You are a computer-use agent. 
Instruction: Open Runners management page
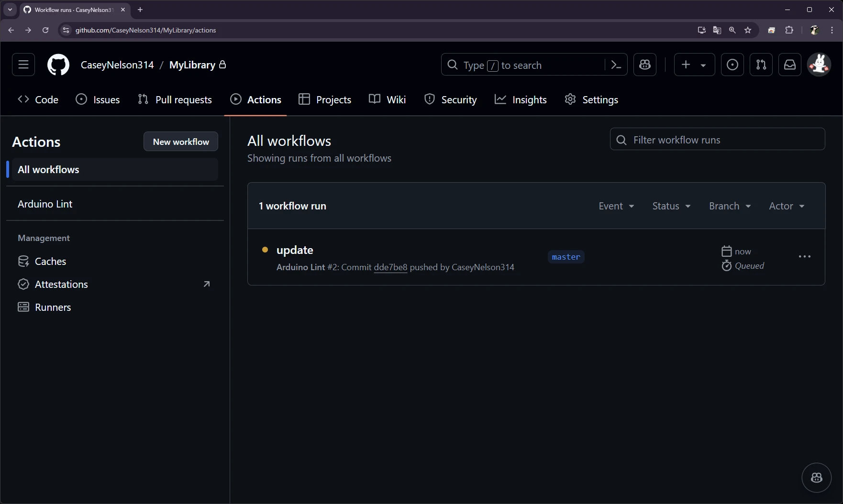click(x=115, y=307)
